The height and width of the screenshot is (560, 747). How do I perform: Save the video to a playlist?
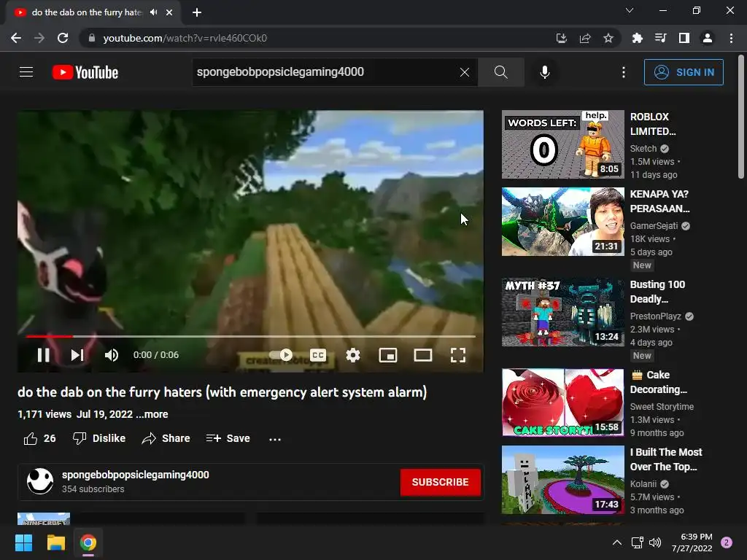click(228, 438)
